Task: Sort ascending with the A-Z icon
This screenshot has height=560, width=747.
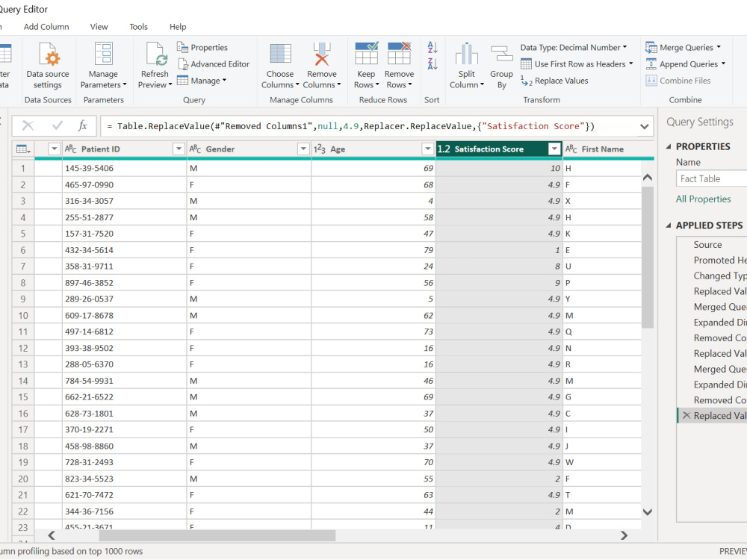Action: tap(432, 47)
